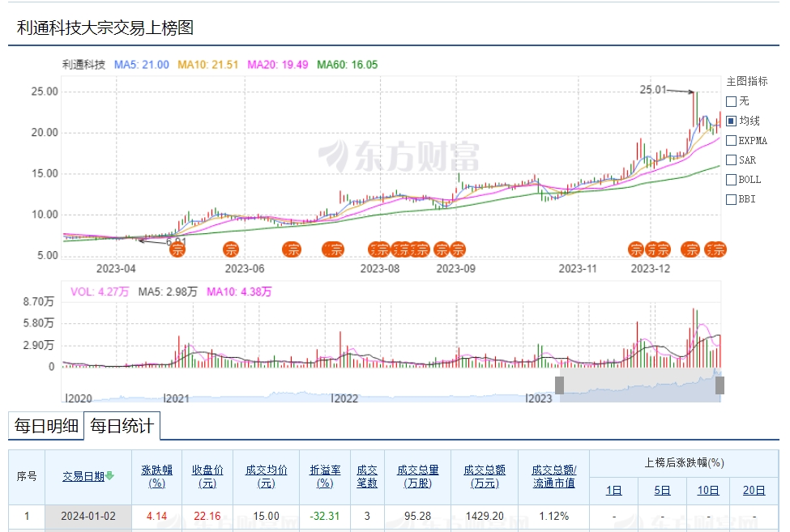Select the 无 (none) indicator option

(731, 102)
